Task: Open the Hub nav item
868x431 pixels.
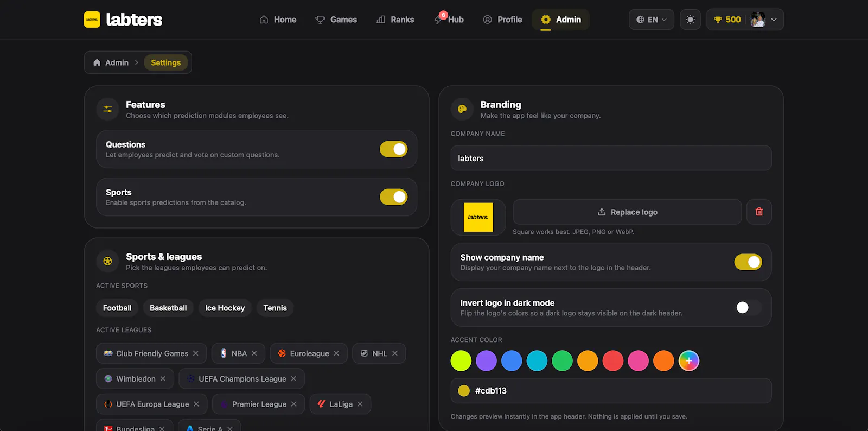Action: pos(449,20)
